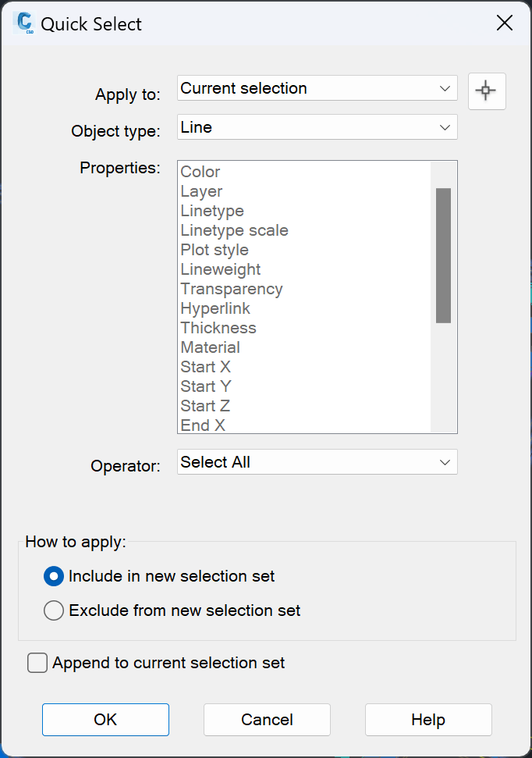Select Include in new selection set

click(x=54, y=577)
